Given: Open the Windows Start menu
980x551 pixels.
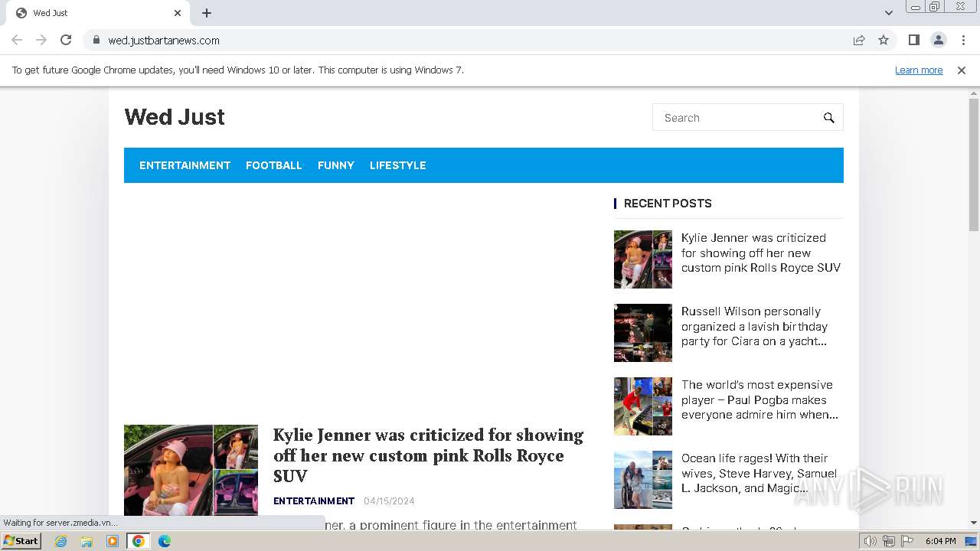Looking at the screenshot, I should (21, 541).
